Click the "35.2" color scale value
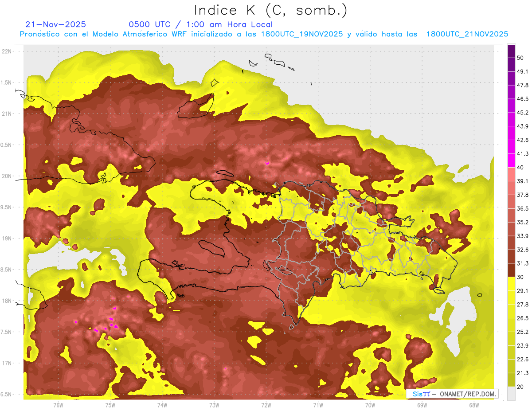The height and width of the screenshot is (411, 532). [x=523, y=222]
